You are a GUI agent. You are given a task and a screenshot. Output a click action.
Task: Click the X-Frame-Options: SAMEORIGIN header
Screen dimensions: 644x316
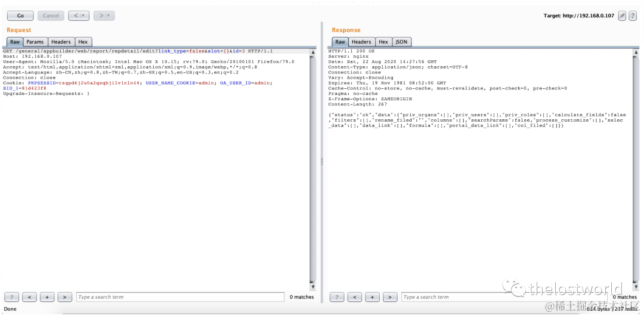[x=370, y=99]
